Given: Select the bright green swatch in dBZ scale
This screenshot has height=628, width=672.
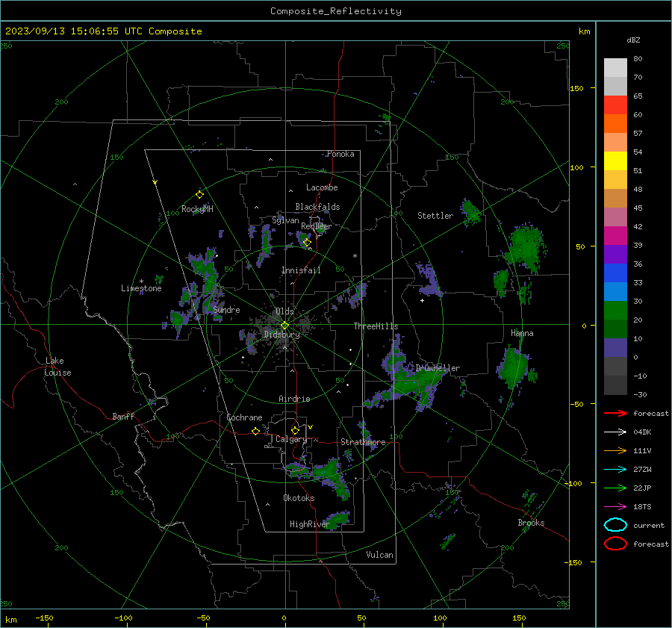Looking at the screenshot, I should click(615, 311).
